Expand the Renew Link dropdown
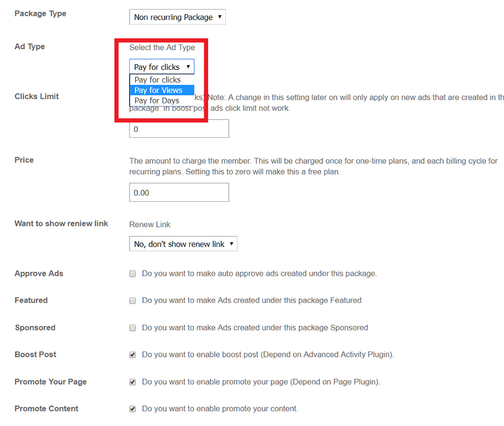Viewport: 504px width, 426px height. click(x=183, y=244)
